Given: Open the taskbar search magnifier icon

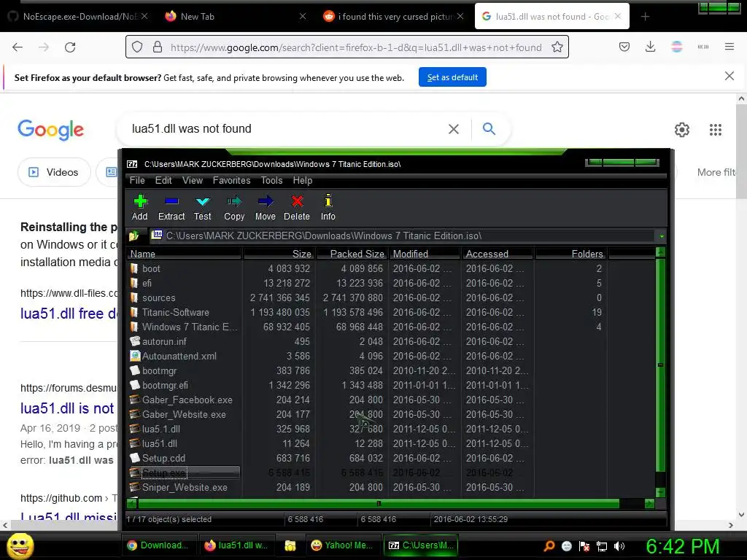Looking at the screenshot, I should tap(549, 546).
